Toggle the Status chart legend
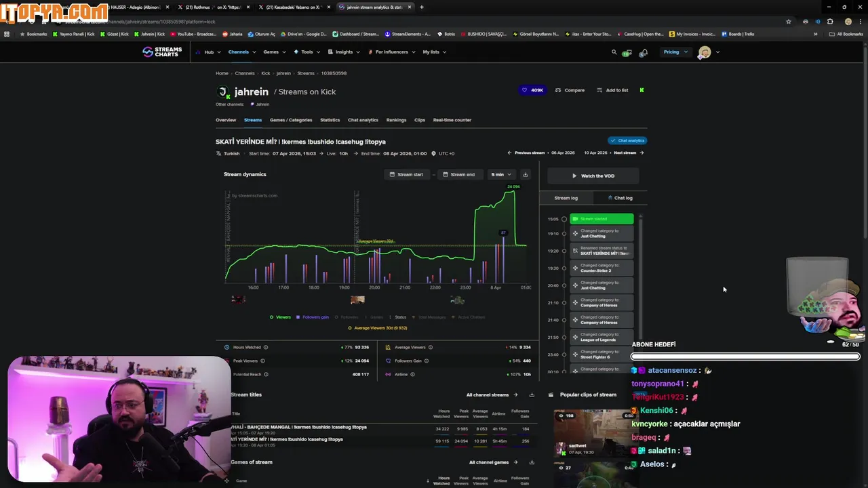 [397, 317]
